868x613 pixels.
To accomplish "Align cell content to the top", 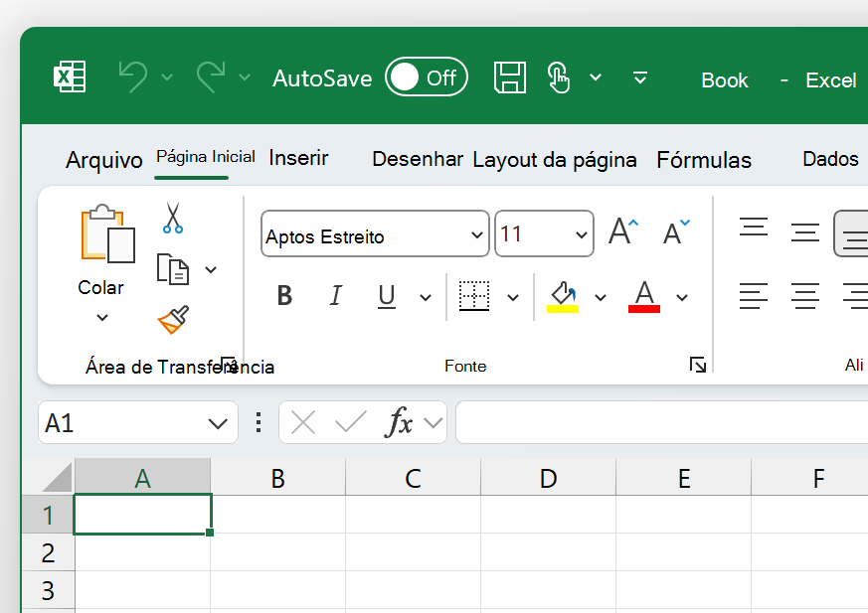I will pos(754,228).
